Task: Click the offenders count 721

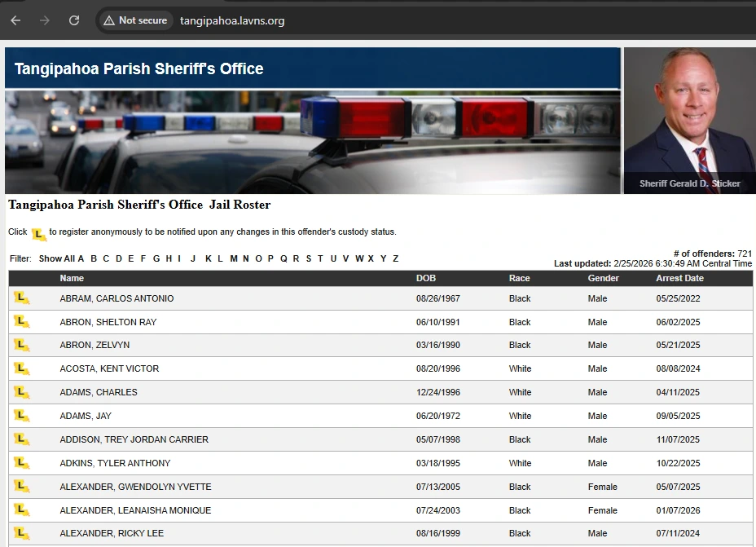Action: pyautogui.click(x=745, y=254)
